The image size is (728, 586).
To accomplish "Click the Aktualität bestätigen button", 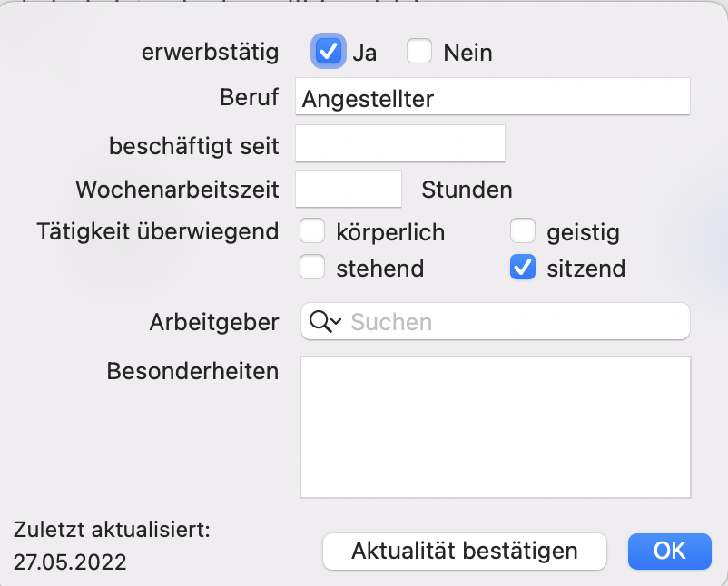I will [465, 552].
